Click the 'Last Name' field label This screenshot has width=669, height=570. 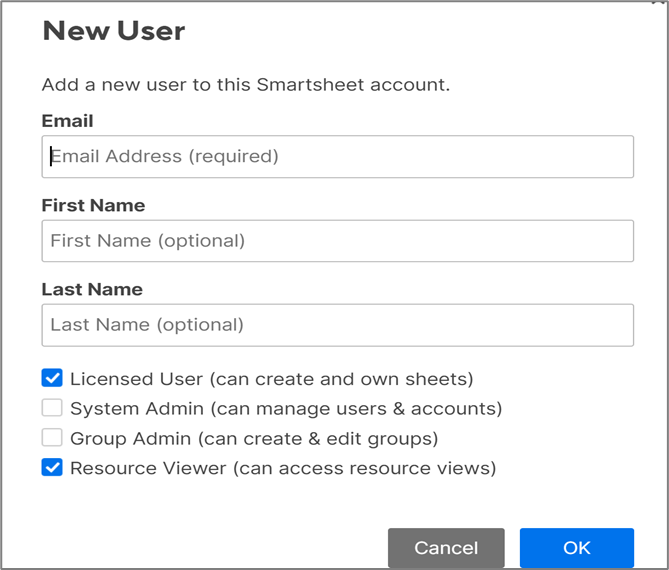pyautogui.click(x=92, y=289)
